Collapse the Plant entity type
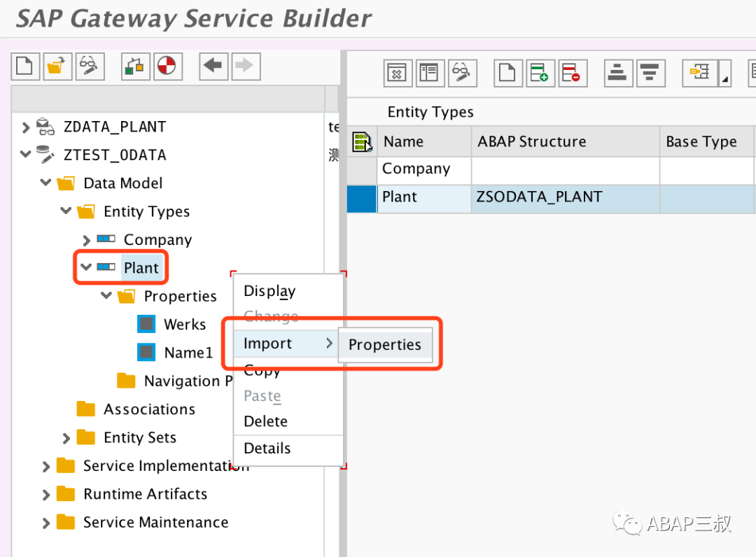The image size is (756, 557). pos(86,267)
